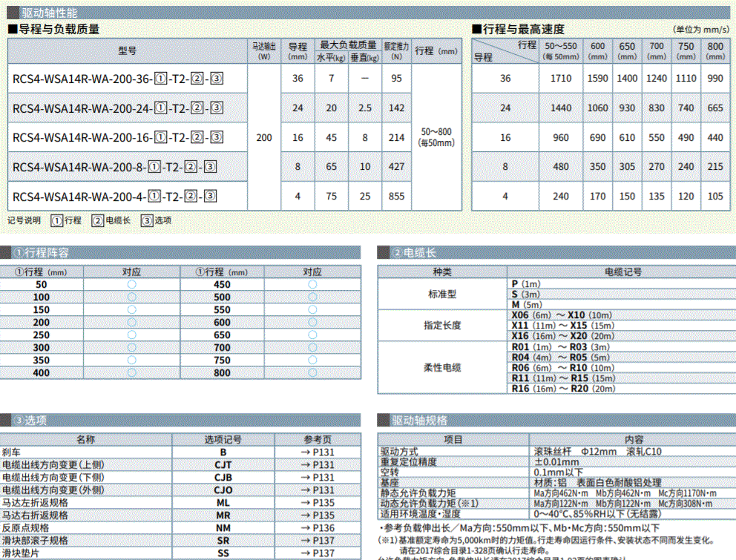
Task: Click the 驱动方式 spec item
Action: (399, 452)
